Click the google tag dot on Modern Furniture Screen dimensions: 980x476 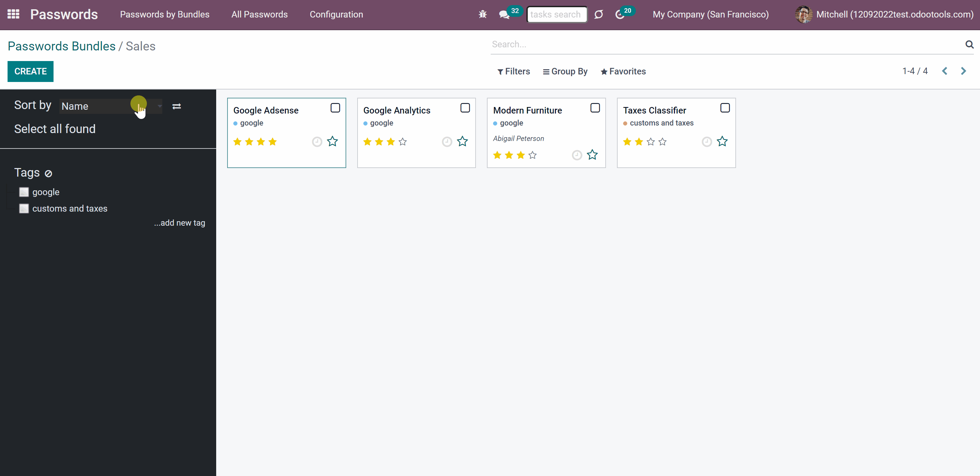(495, 123)
